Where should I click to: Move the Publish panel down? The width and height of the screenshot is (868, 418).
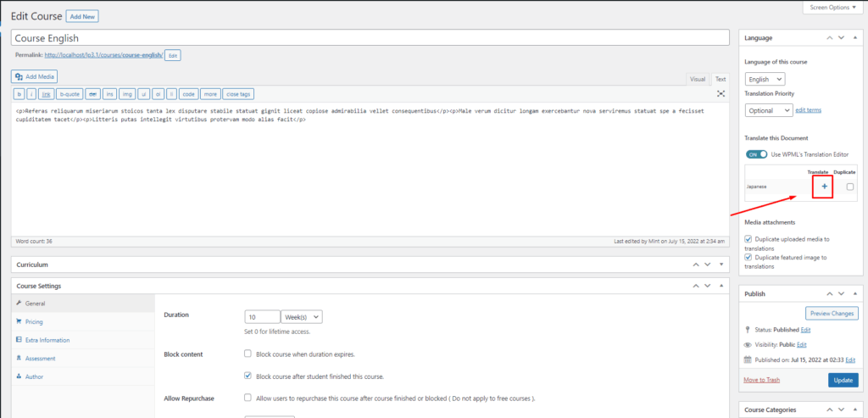(841, 294)
